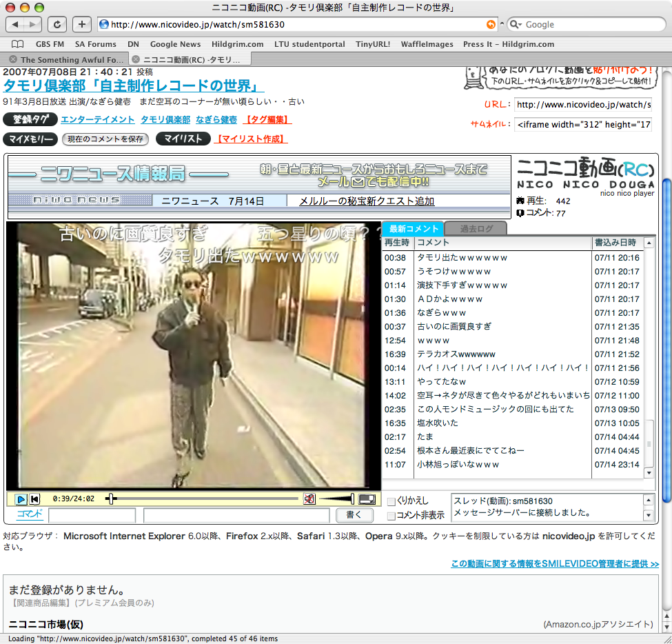Check the コメント非表示 hide comments box
672x644 pixels.
coord(391,516)
